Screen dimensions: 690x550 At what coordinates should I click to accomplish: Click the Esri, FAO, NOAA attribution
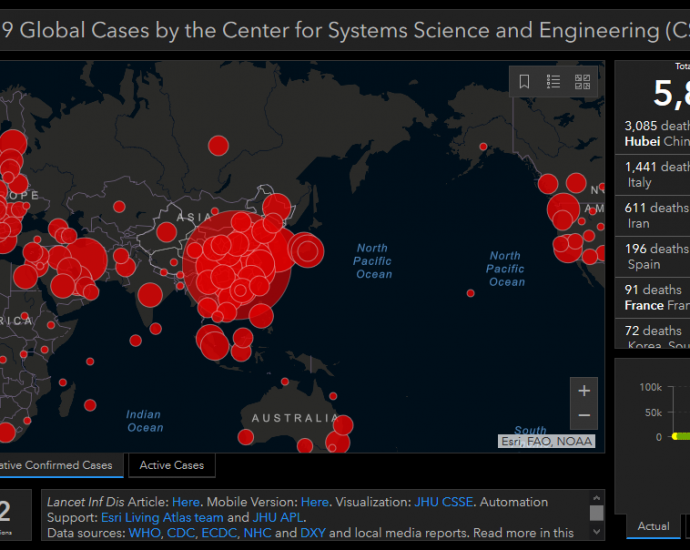pos(547,441)
